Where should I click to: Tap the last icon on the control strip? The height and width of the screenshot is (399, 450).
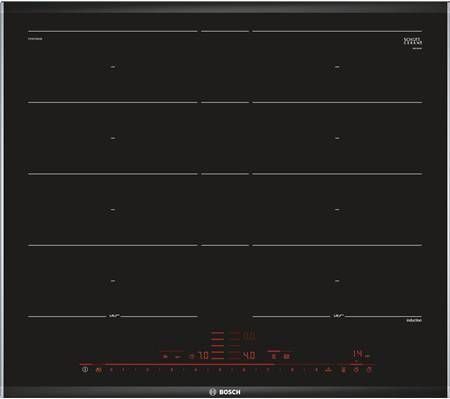(369, 370)
